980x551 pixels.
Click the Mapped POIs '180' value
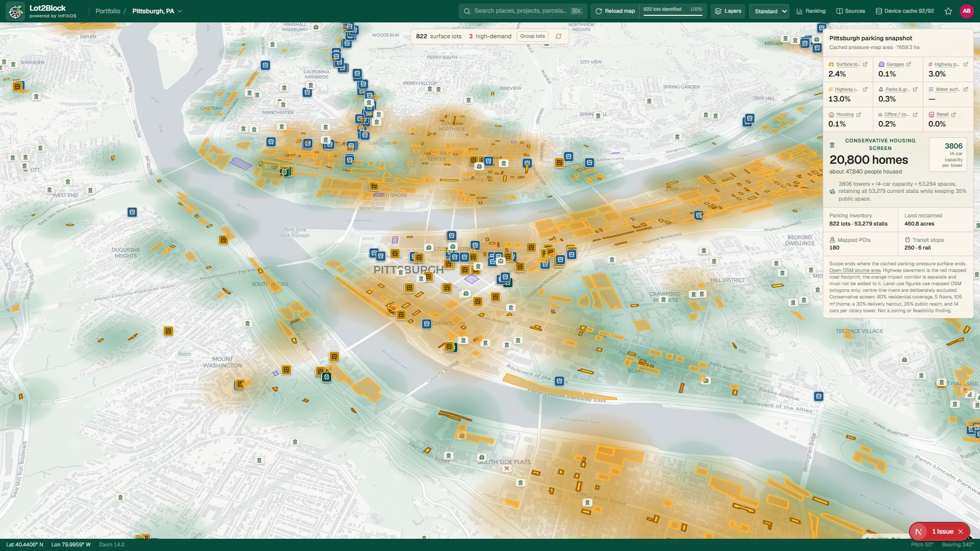(x=835, y=247)
